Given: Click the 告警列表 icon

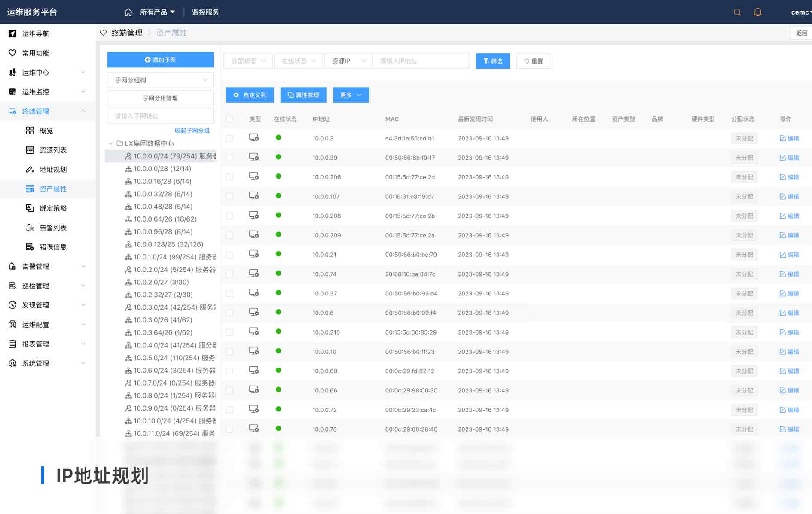Looking at the screenshot, I should 30,228.
